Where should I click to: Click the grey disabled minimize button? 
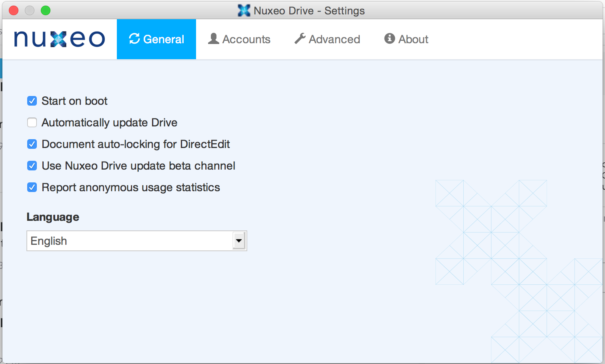click(x=30, y=10)
